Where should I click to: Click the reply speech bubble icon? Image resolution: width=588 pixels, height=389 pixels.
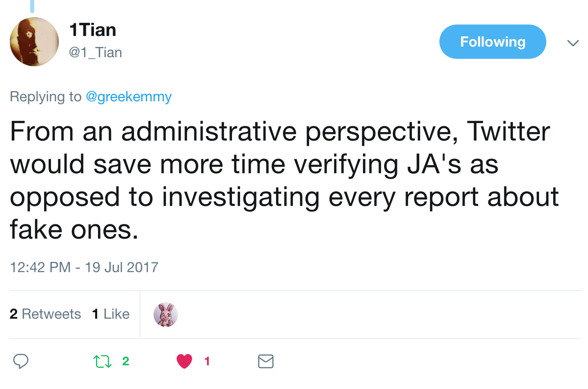[x=20, y=361]
